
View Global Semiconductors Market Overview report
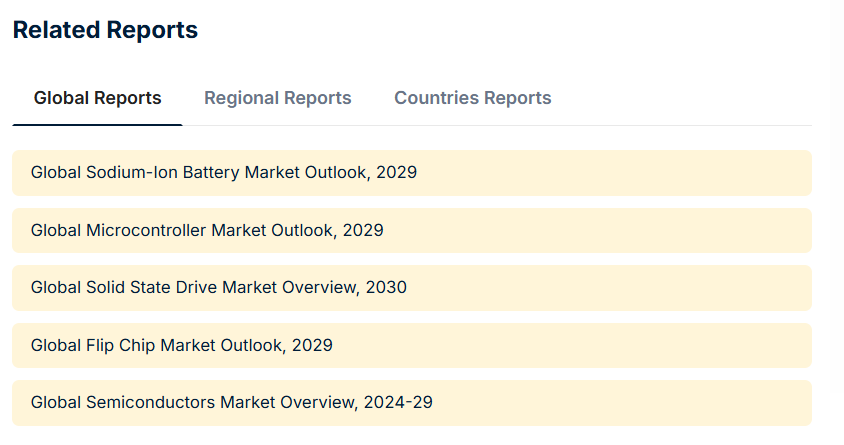[231, 403]
